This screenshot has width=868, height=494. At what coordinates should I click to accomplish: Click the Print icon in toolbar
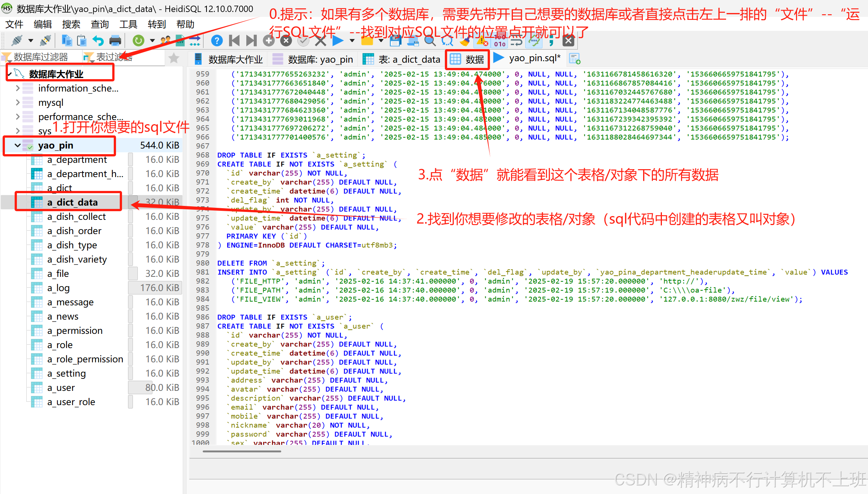(x=115, y=40)
